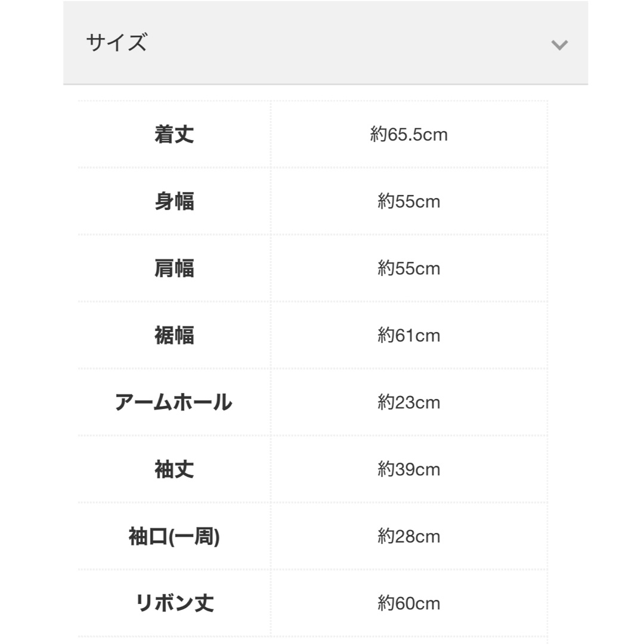The width and height of the screenshot is (644, 644).
Task: Collapse the サイズ section chevron
Action: point(559,44)
